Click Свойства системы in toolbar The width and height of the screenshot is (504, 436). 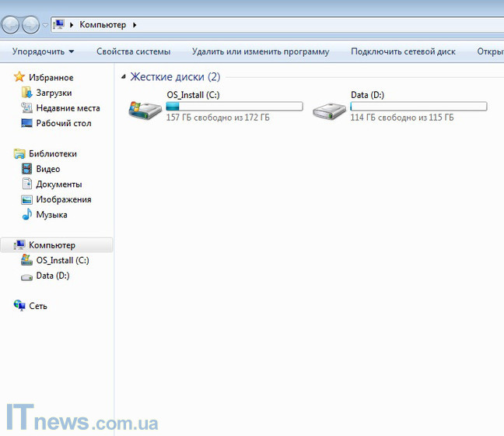point(133,52)
